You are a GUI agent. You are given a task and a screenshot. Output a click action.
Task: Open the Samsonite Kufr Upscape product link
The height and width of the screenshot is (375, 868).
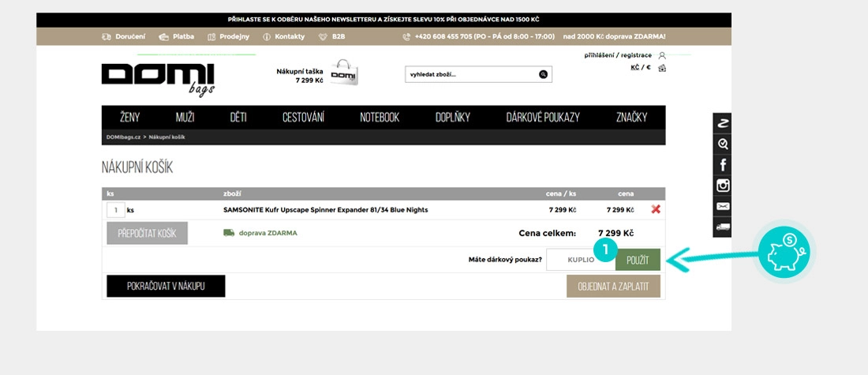point(326,210)
